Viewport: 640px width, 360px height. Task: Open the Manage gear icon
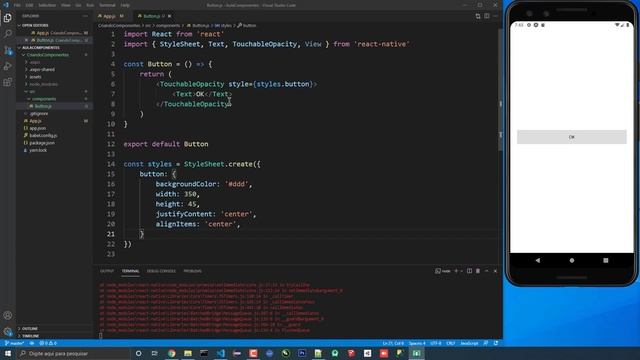(x=8, y=331)
